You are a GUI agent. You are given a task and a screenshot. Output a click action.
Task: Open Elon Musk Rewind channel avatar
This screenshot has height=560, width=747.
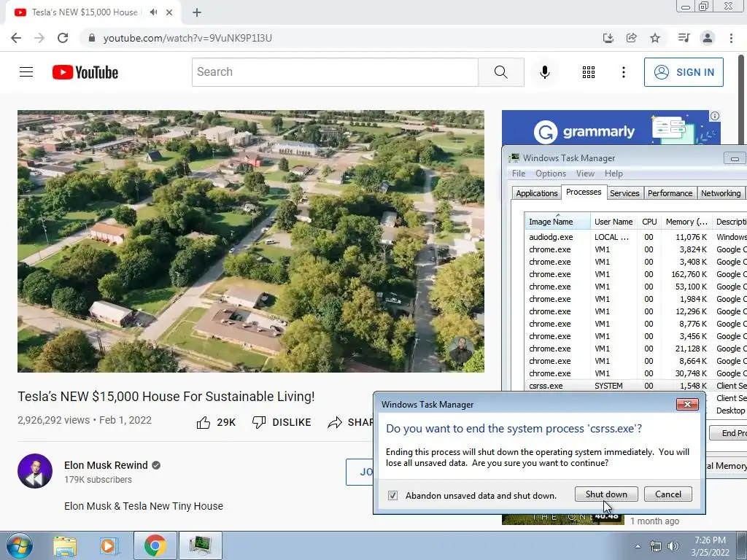(x=35, y=471)
